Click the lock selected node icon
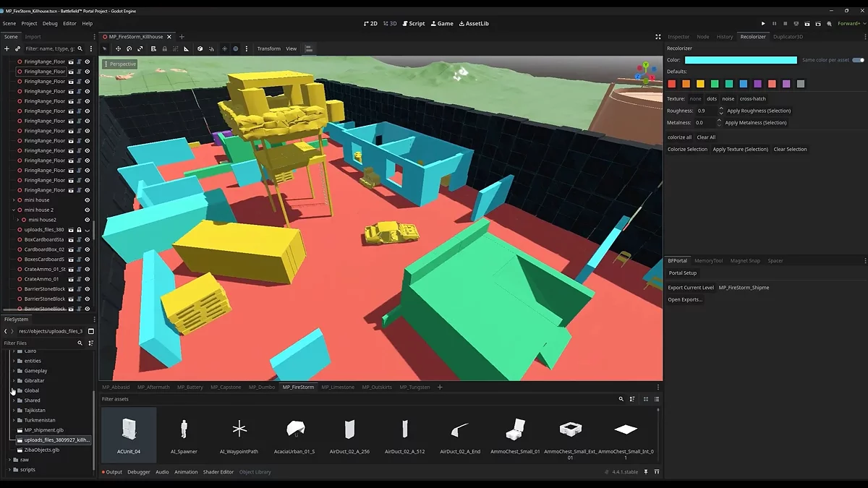Viewport: 868px width, 488px height. pos(164,48)
